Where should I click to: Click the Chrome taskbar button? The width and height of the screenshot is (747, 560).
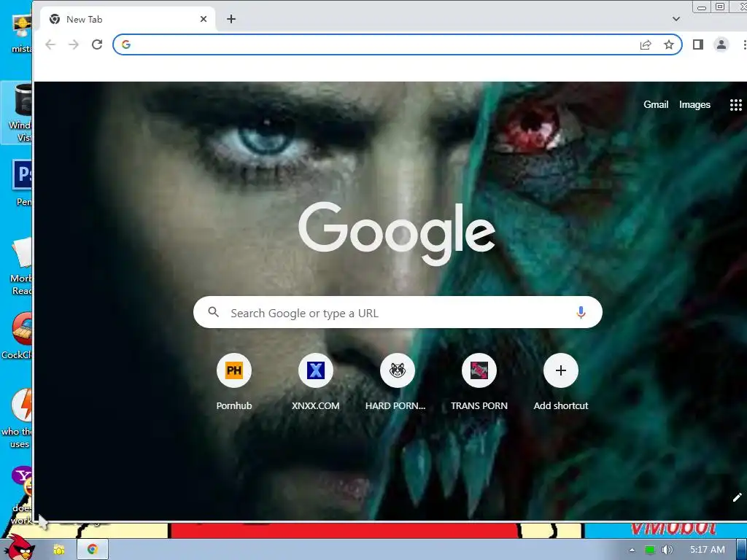(x=93, y=550)
